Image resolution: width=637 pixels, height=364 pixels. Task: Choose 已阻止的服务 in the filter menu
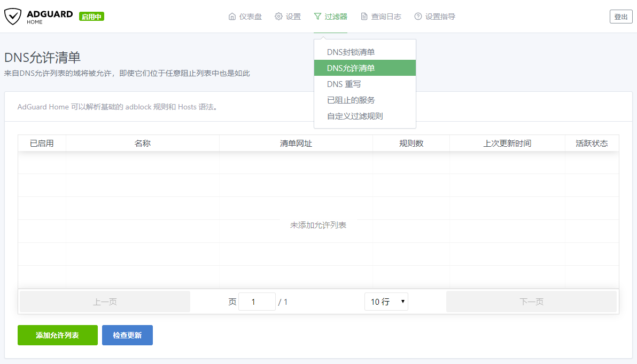tap(351, 100)
